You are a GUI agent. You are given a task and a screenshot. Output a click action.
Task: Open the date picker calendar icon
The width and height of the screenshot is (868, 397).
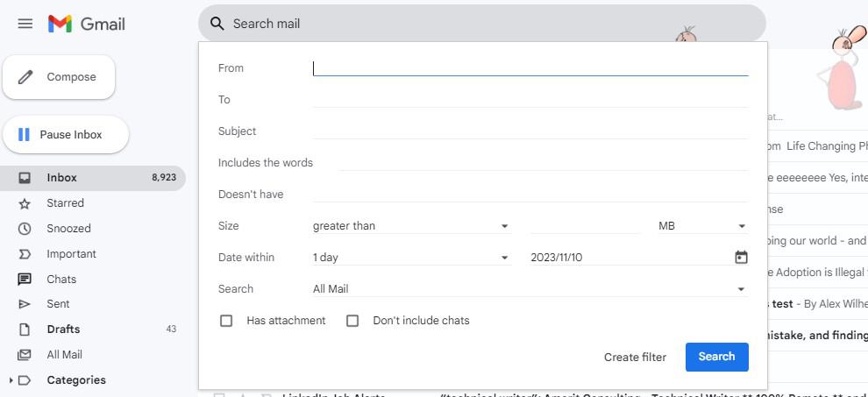pos(741,258)
